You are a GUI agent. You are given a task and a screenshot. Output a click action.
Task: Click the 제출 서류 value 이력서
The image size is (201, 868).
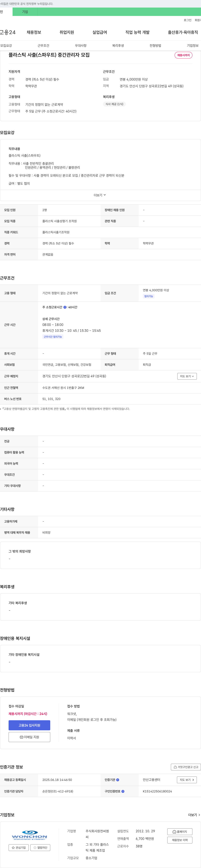point(72,738)
